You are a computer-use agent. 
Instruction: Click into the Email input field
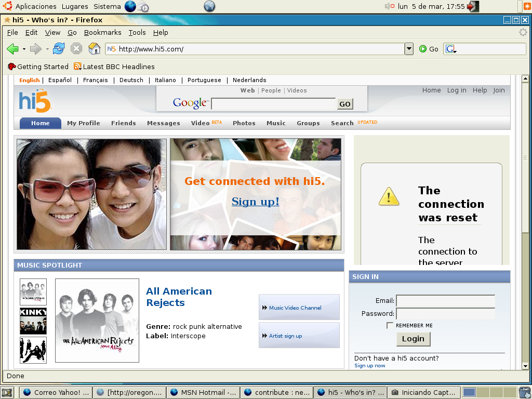click(445, 301)
